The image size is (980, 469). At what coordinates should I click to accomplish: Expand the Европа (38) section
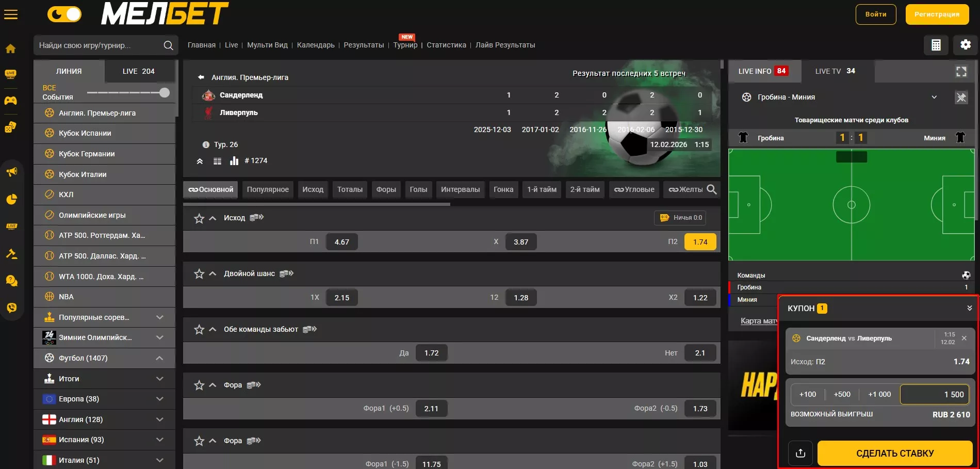159,399
